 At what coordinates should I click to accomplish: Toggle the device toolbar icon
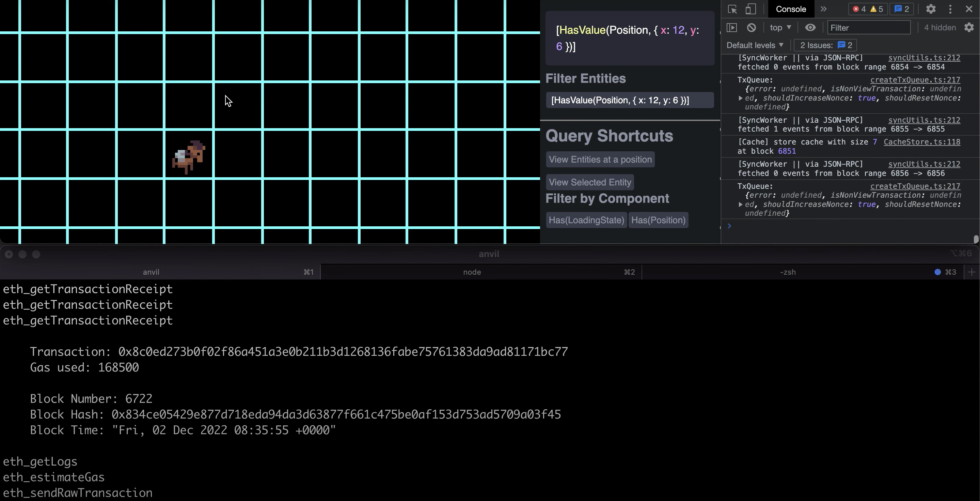coord(750,9)
